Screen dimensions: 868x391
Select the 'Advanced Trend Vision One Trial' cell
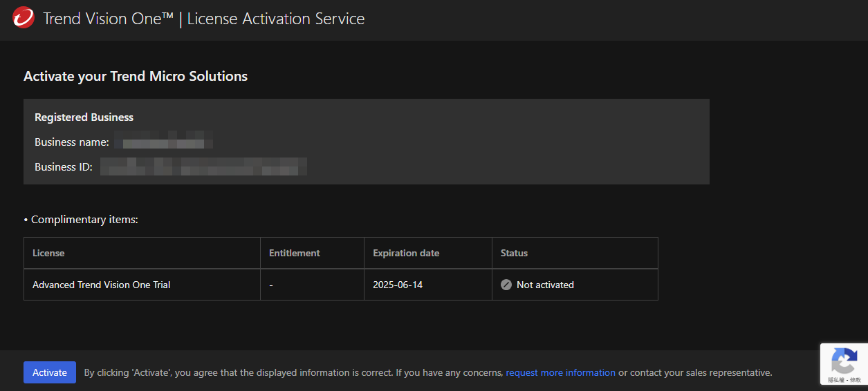click(x=101, y=285)
